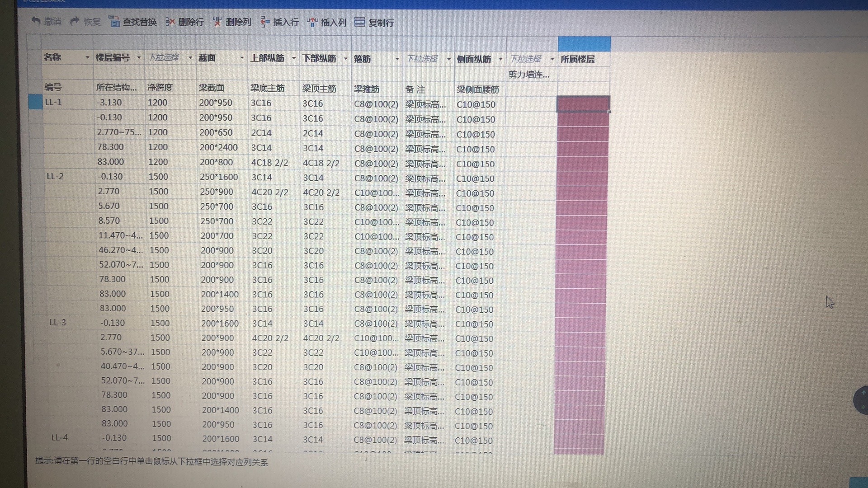Click the 所在结构... header cell
This screenshot has width=868, height=488.
click(119, 88)
